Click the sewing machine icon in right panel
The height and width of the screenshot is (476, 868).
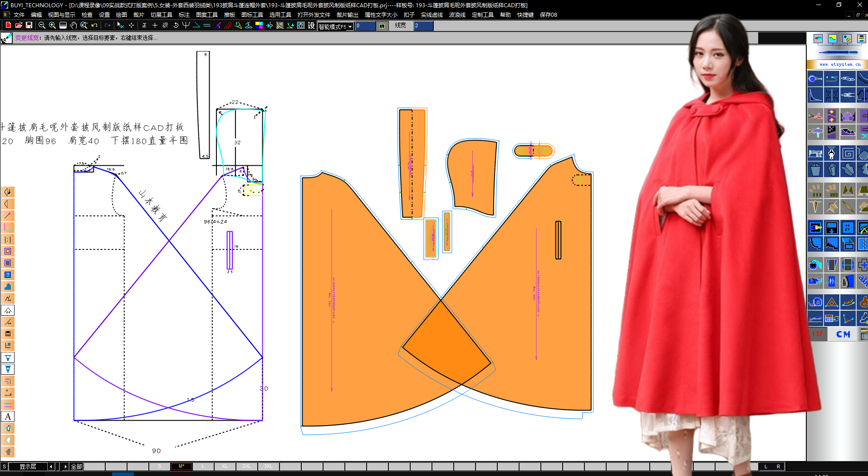[815, 154]
